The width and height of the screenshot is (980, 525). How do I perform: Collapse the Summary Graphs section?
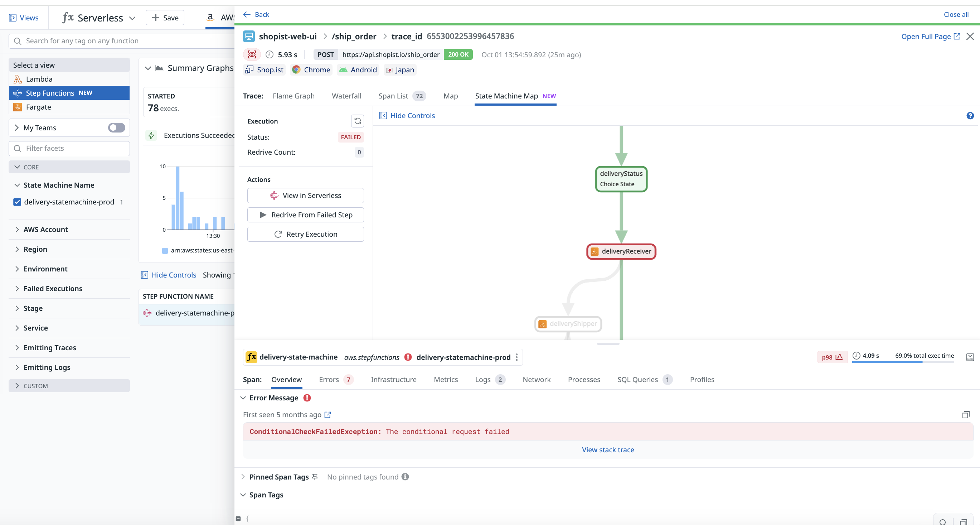pos(148,68)
